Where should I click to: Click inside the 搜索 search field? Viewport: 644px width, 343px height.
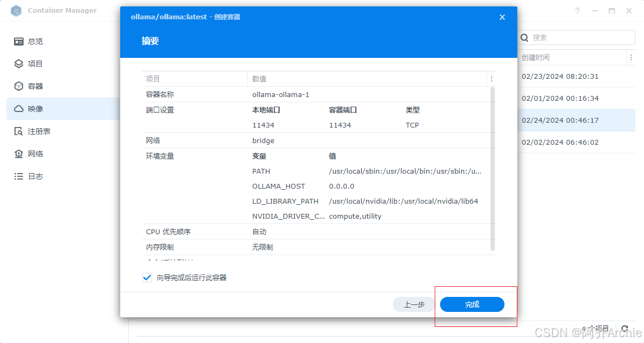[577, 38]
